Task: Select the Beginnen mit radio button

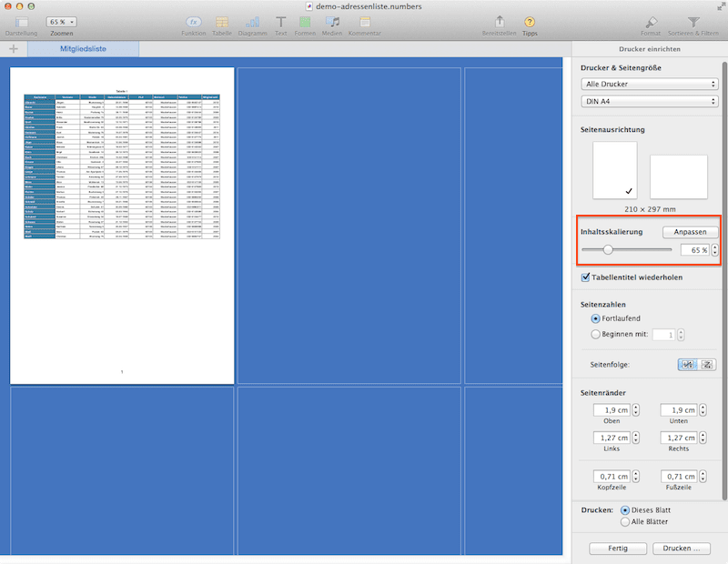Action: point(595,334)
